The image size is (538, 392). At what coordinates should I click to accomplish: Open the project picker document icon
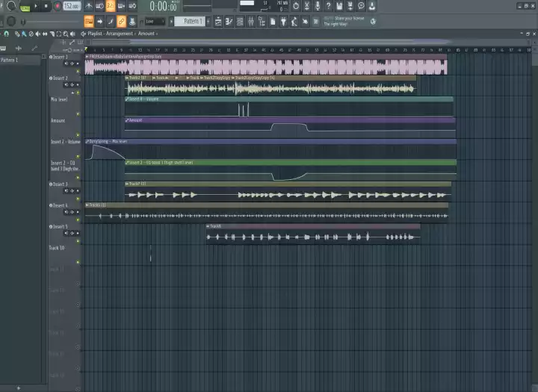coord(273,22)
